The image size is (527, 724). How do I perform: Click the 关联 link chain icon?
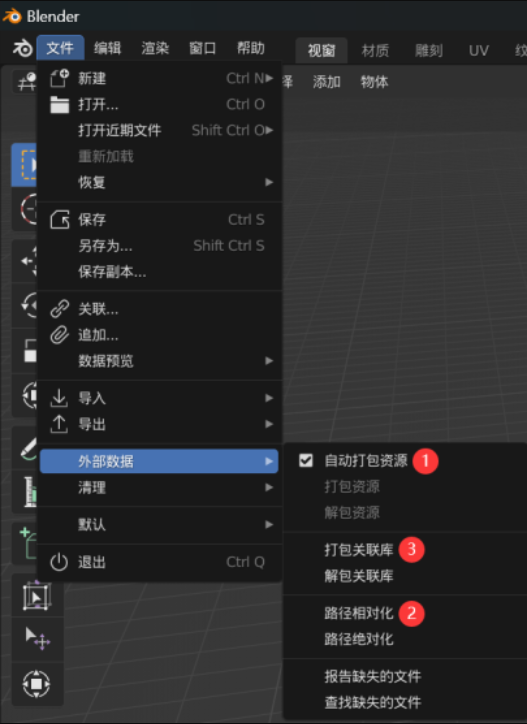59,309
